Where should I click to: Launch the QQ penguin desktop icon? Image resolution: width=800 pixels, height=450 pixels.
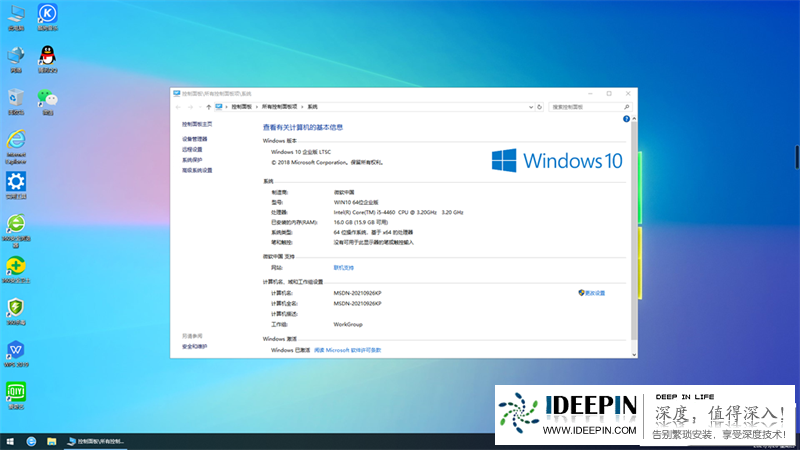47,59
